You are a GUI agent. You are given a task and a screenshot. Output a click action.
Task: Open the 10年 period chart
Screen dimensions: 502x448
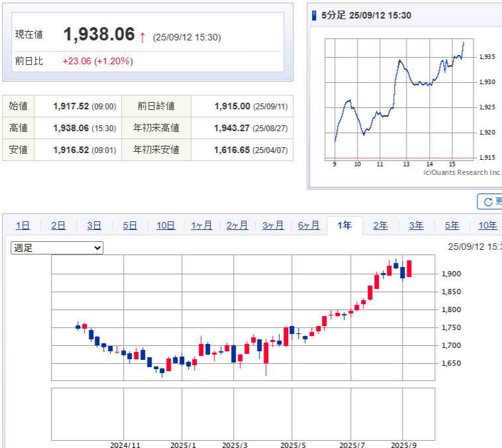[x=487, y=225]
